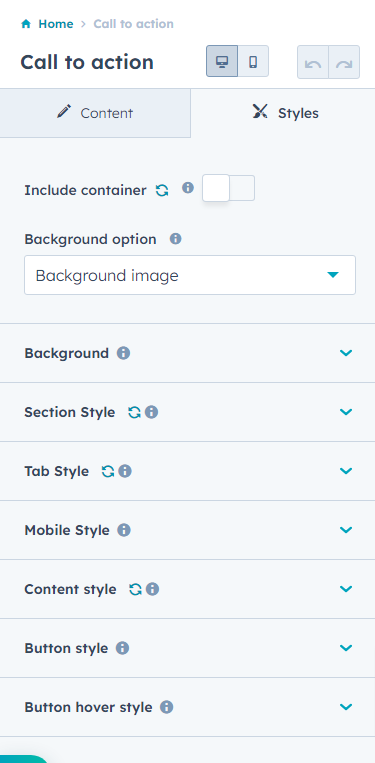Image resolution: width=375 pixels, height=763 pixels.
Task: Click info icon beside Button hover style
Action: 166,707
